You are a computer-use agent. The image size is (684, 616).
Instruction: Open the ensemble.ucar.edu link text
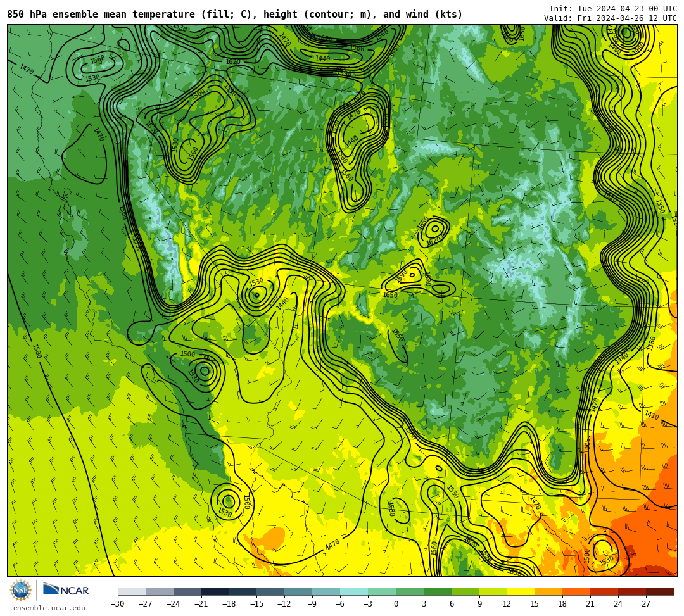[x=49, y=608]
